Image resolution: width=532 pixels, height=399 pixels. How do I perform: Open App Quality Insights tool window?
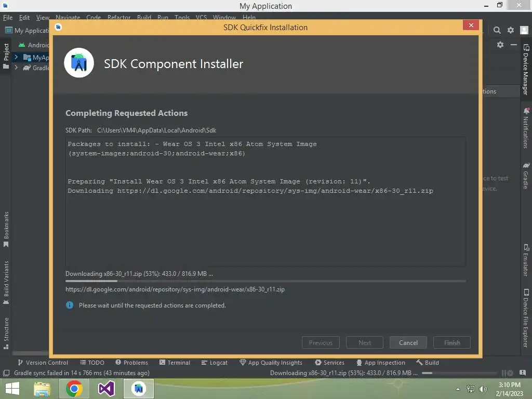pyautogui.click(x=271, y=362)
